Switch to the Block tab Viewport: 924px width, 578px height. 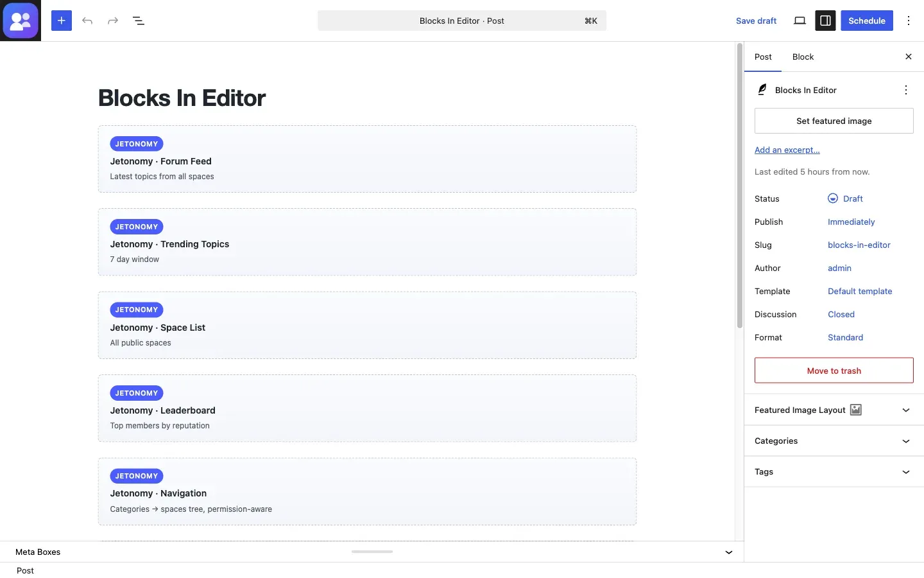(x=803, y=57)
